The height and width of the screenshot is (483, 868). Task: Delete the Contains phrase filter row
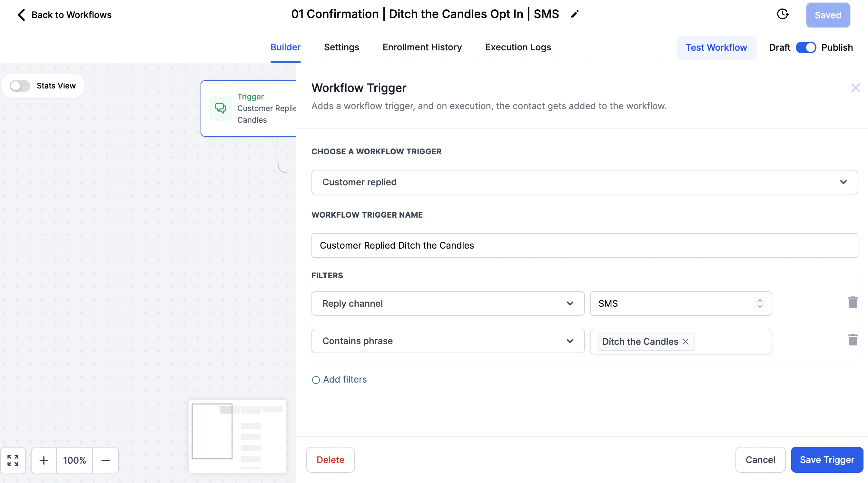(x=853, y=340)
